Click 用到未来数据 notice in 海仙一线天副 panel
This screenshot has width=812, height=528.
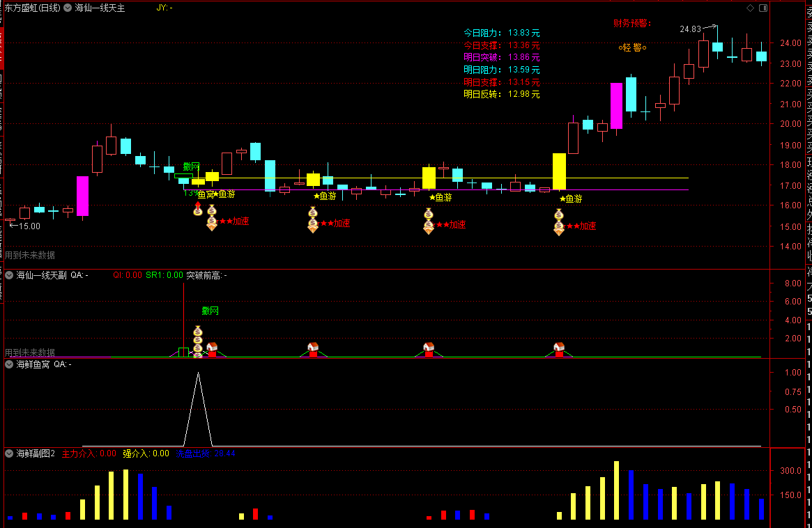pyautogui.click(x=30, y=352)
